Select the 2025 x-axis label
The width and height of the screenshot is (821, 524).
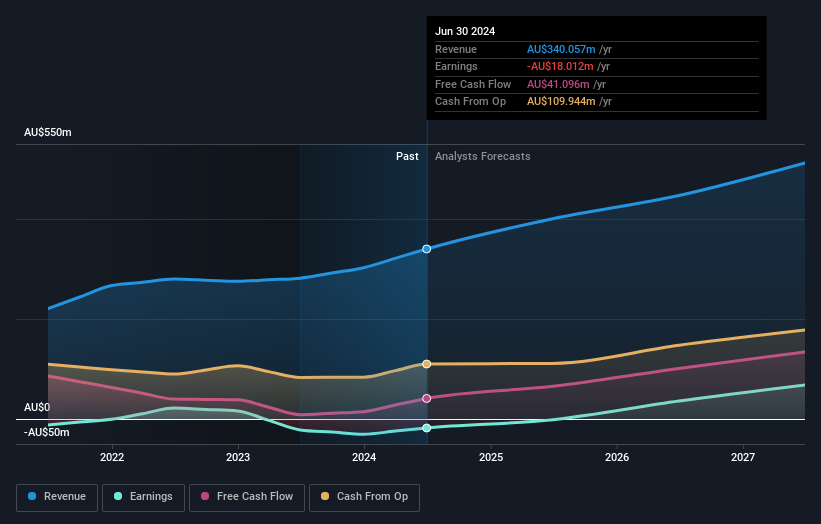point(491,457)
